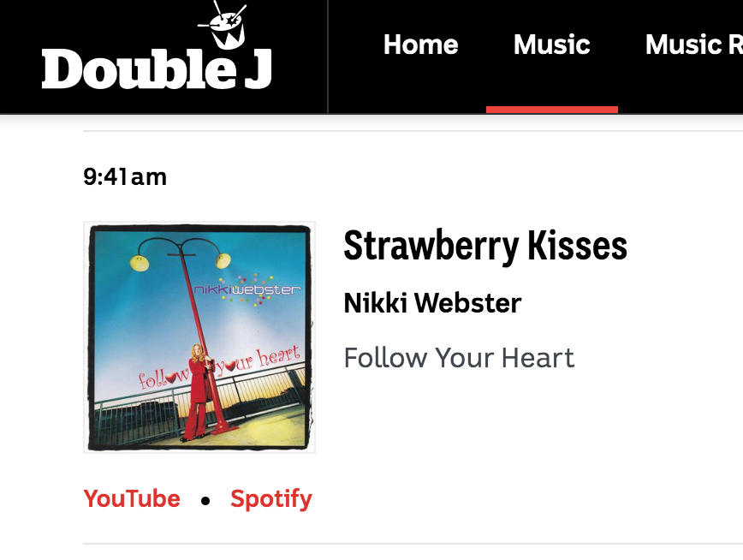Click the Follow Your Heart album cover
Viewport: 743px width, 560px height.
coord(199,337)
